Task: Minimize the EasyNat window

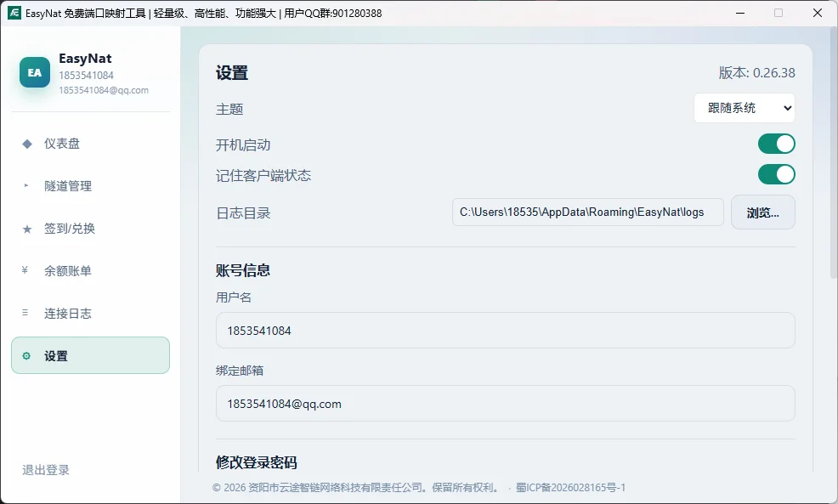Action: pos(740,13)
